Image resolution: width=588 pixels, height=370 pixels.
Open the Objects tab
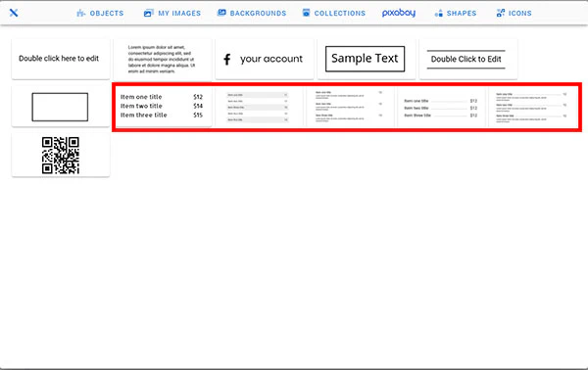pyautogui.click(x=100, y=13)
